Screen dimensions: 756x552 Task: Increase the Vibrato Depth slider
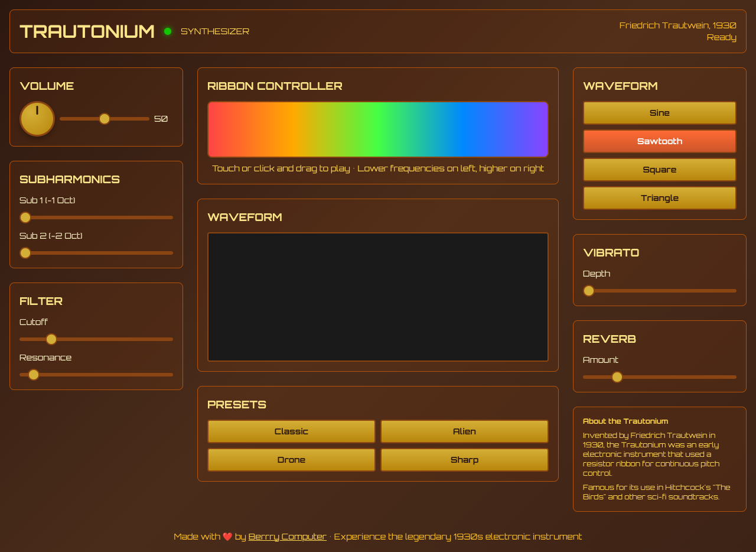[588, 291]
